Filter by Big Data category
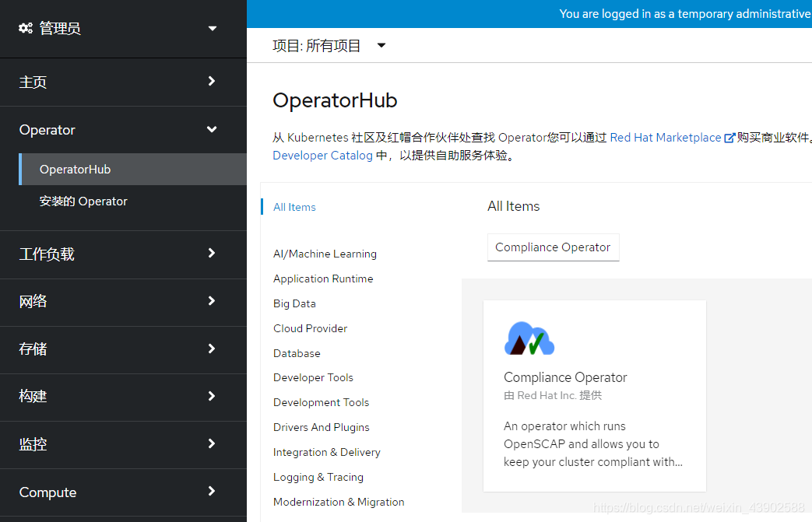Screen dimensions: 812x522 coord(294,303)
